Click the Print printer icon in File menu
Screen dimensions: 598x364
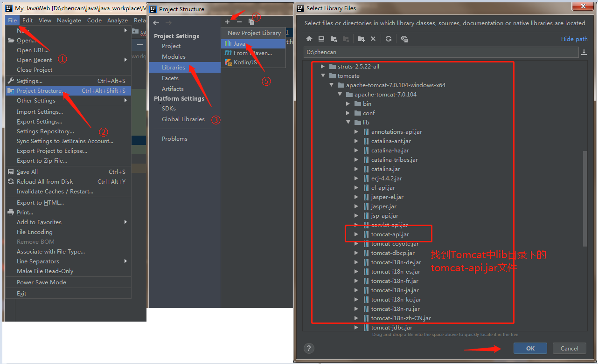(x=11, y=212)
